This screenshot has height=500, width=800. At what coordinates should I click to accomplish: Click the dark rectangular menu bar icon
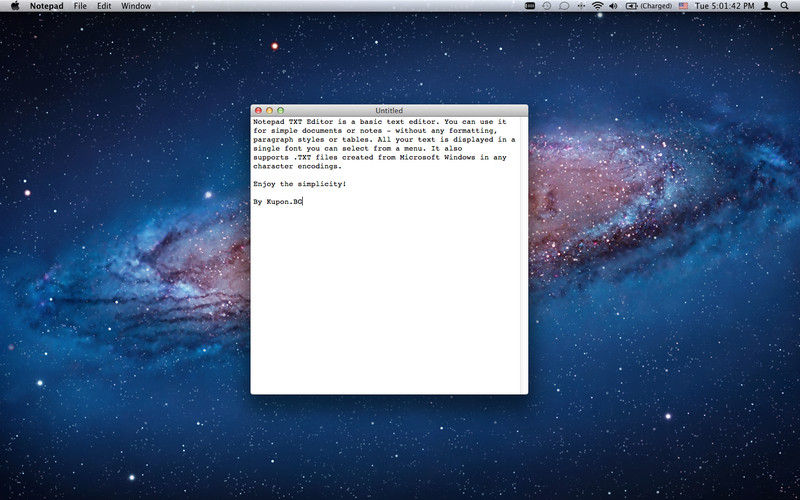click(530, 6)
